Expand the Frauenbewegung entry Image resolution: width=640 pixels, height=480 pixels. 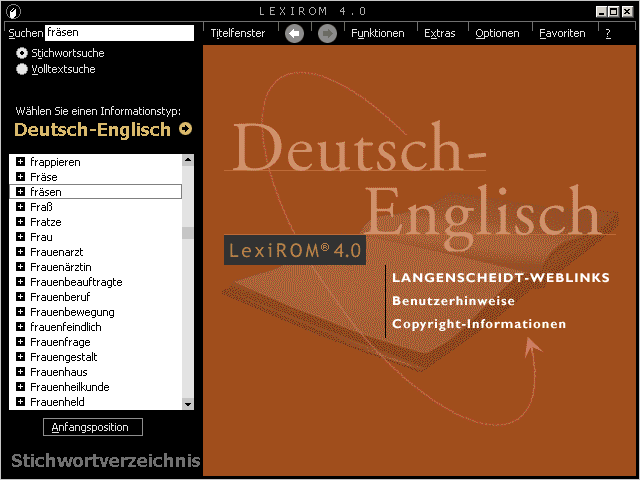click(x=20, y=311)
